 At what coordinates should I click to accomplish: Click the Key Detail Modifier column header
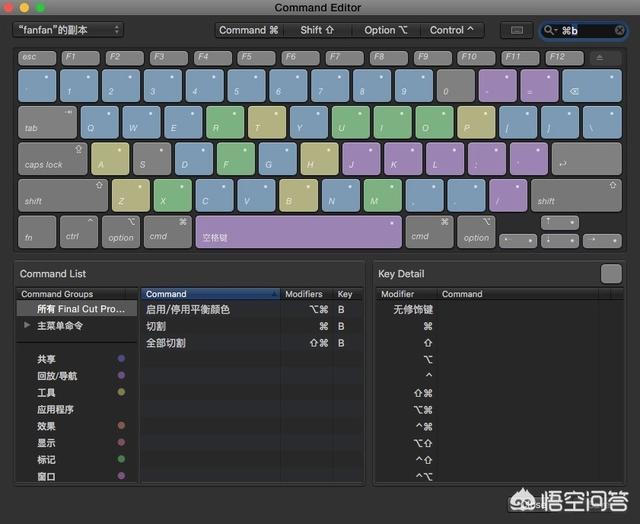point(406,294)
